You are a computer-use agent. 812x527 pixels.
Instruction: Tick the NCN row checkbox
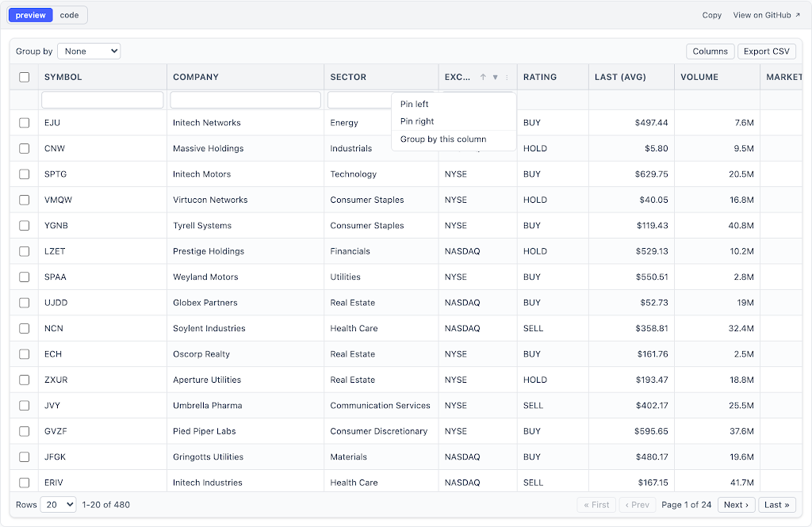tap(25, 328)
